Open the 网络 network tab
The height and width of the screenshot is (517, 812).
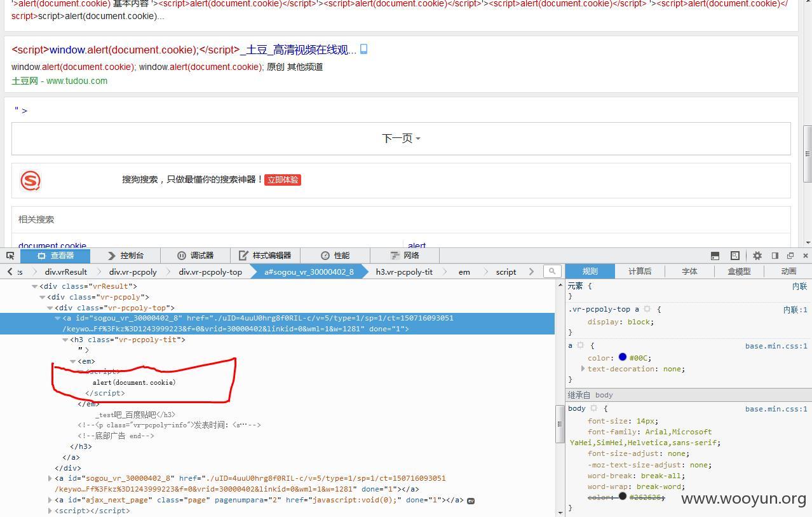[x=405, y=256]
